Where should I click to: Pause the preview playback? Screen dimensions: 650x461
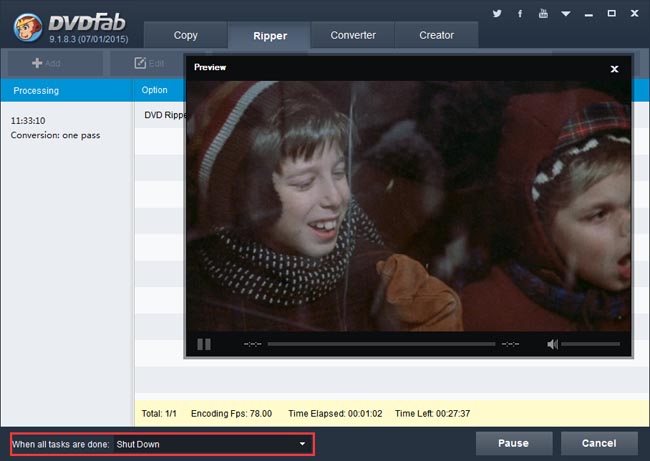pos(204,344)
